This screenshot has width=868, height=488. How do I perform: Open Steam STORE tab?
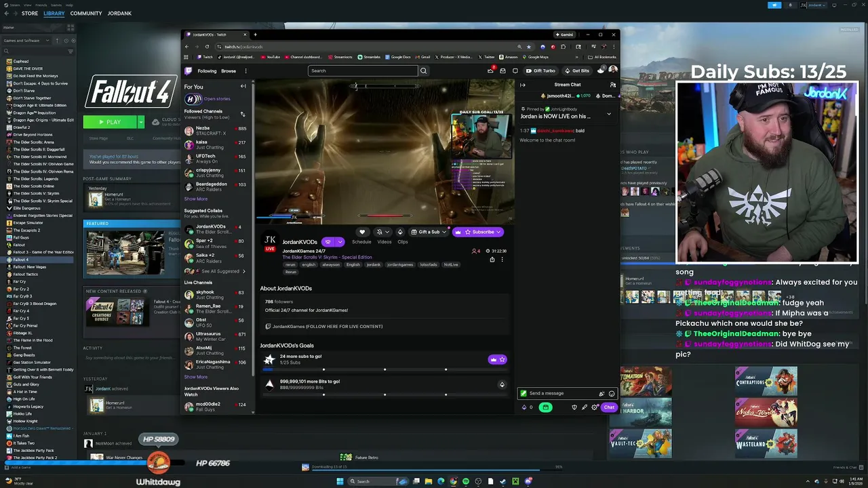29,14
